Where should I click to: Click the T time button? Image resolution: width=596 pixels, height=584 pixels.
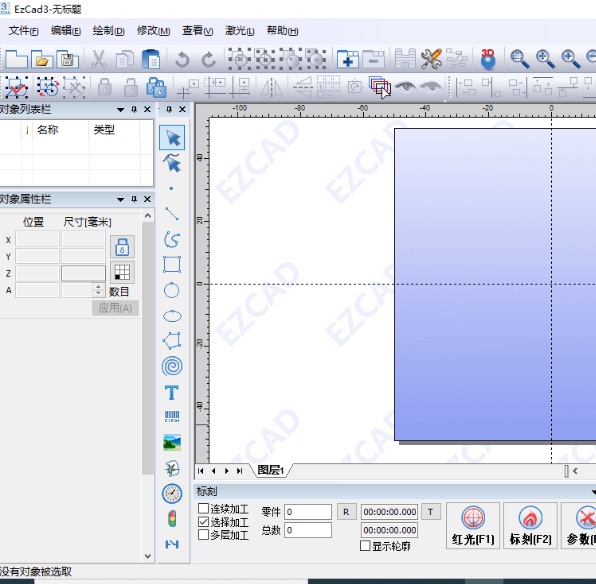click(x=431, y=512)
